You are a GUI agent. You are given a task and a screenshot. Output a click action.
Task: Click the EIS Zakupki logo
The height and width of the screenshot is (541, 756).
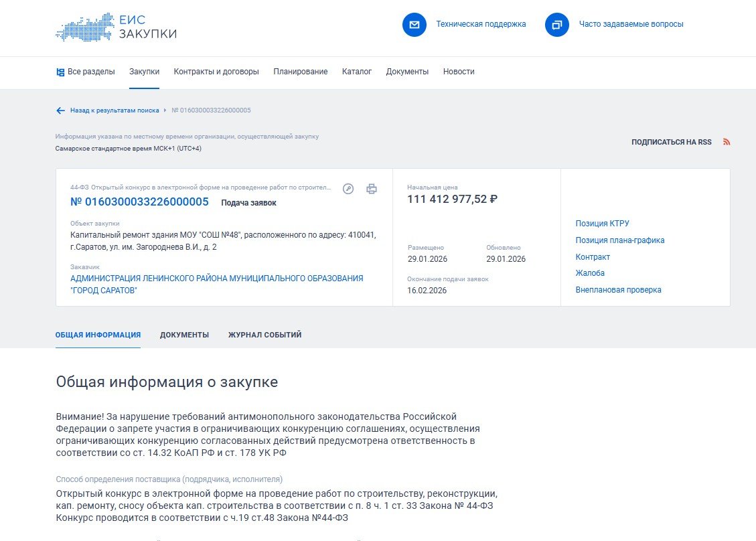coord(116,27)
